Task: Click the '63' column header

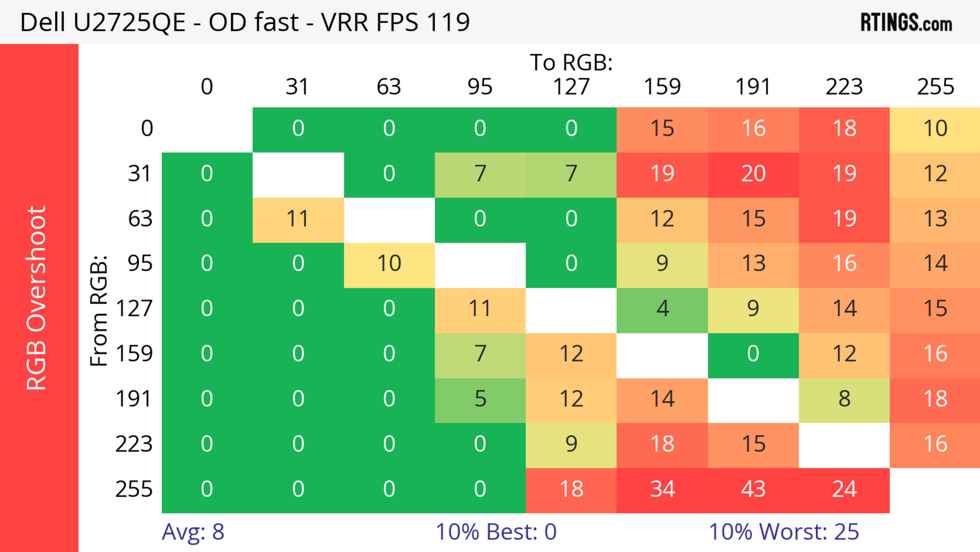Action: point(389,87)
